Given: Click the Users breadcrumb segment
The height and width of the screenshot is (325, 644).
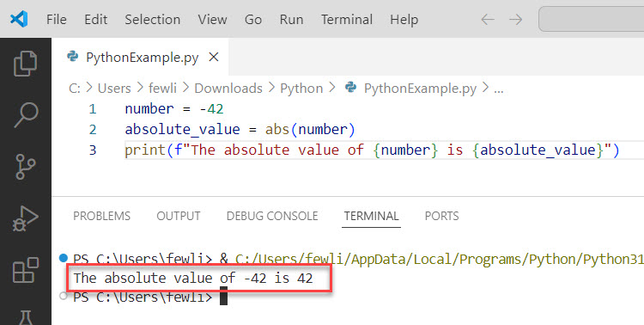Looking at the screenshot, I should click(x=114, y=88).
